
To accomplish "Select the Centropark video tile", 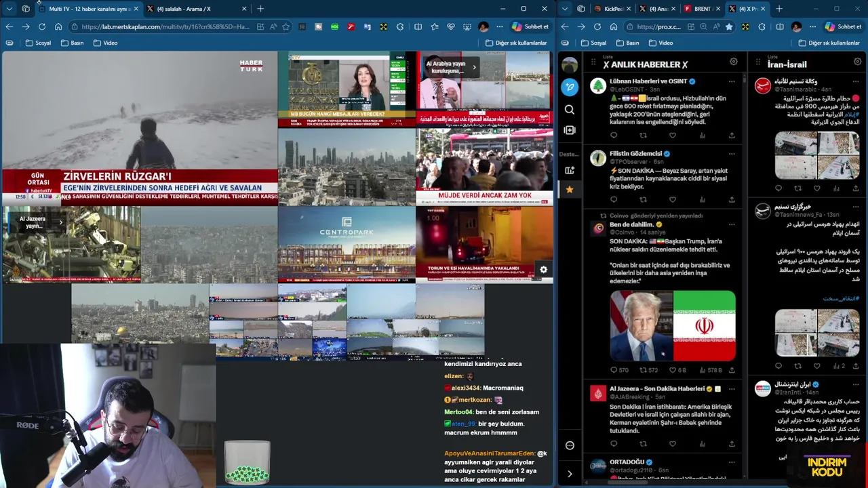I will 347,244.
